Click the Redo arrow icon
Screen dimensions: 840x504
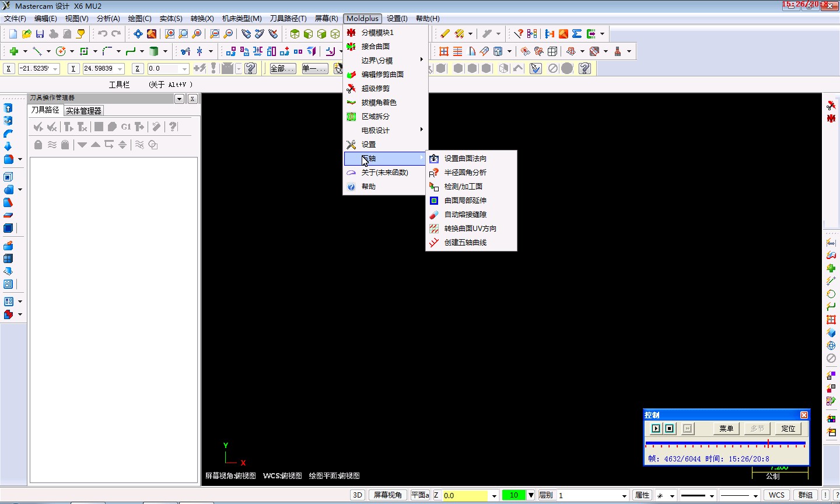tap(116, 34)
